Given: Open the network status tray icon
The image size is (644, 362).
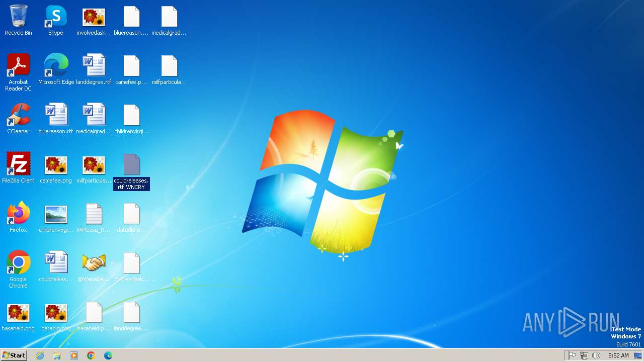Looking at the screenshot, I should click(x=584, y=355).
